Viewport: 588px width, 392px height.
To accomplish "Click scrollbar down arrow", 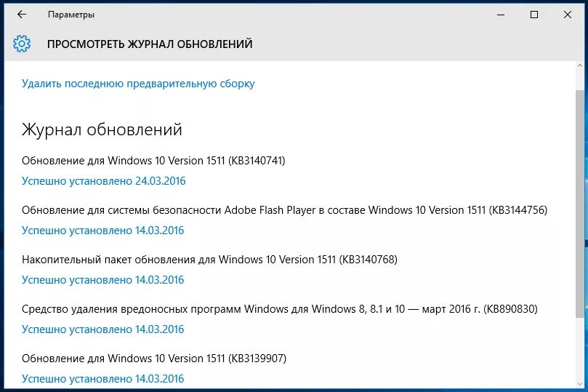I will 580,383.
